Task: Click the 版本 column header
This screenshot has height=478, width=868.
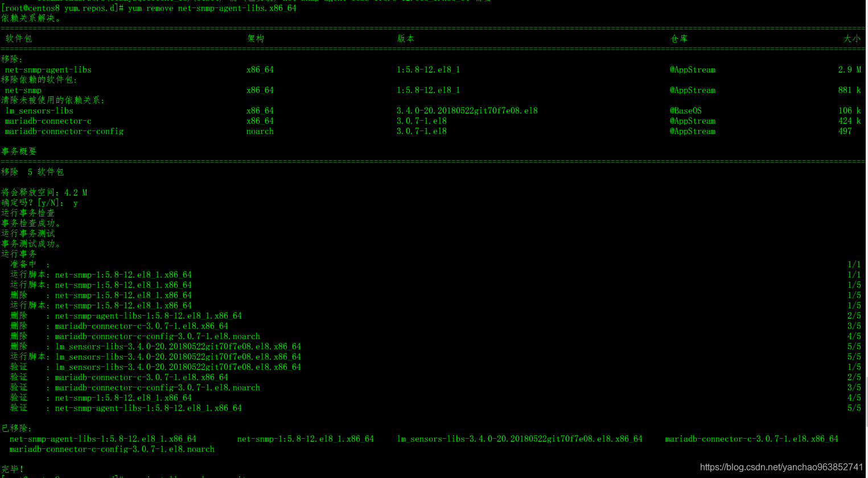Action: coord(406,39)
